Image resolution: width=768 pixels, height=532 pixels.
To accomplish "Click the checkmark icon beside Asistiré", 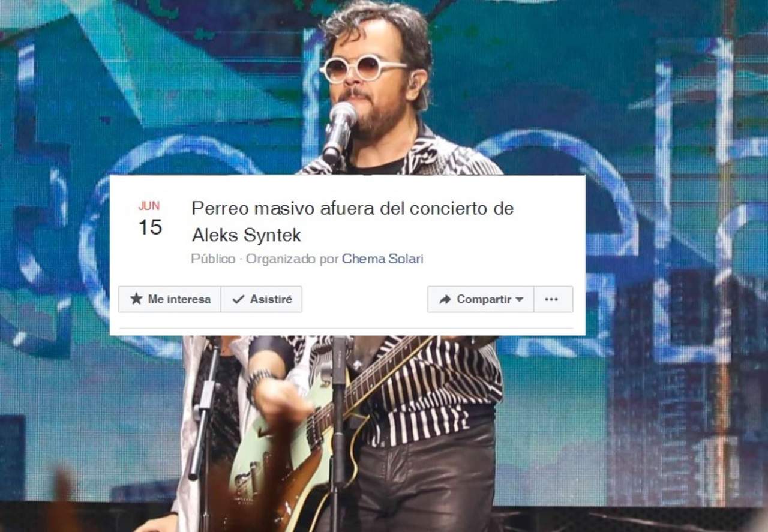I will click(238, 299).
